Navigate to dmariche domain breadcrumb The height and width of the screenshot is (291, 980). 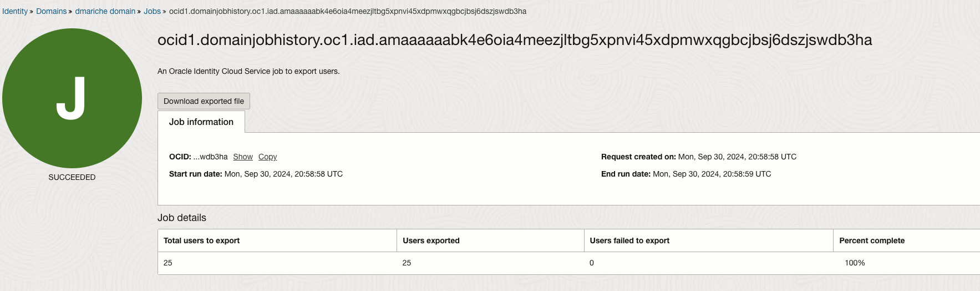click(x=105, y=11)
